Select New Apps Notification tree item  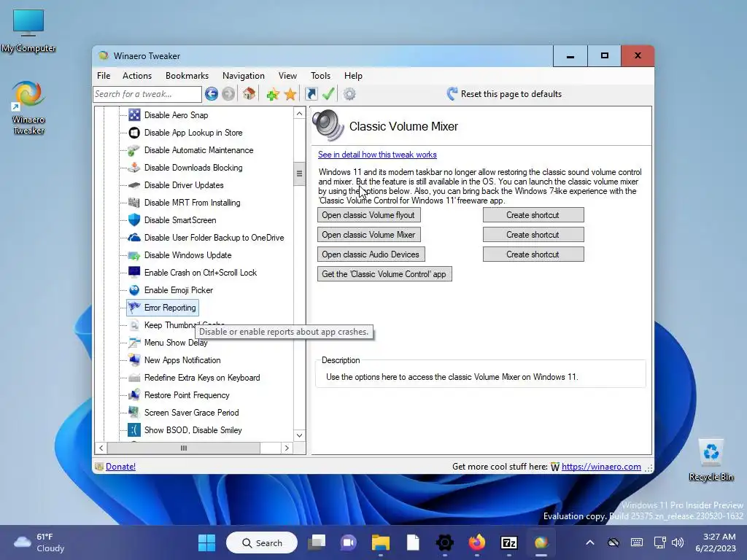[x=182, y=360]
